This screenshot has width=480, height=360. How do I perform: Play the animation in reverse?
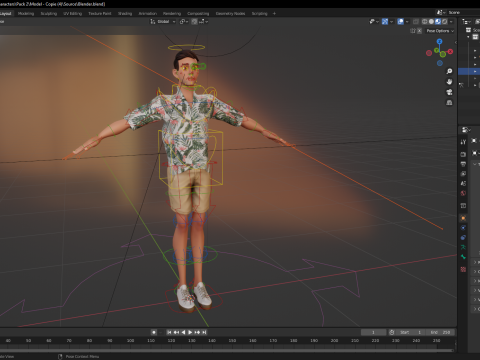[x=183, y=332]
